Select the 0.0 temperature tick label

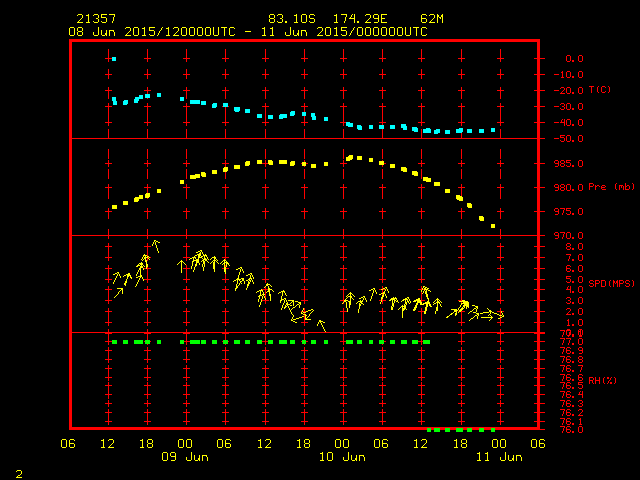(x=574, y=59)
